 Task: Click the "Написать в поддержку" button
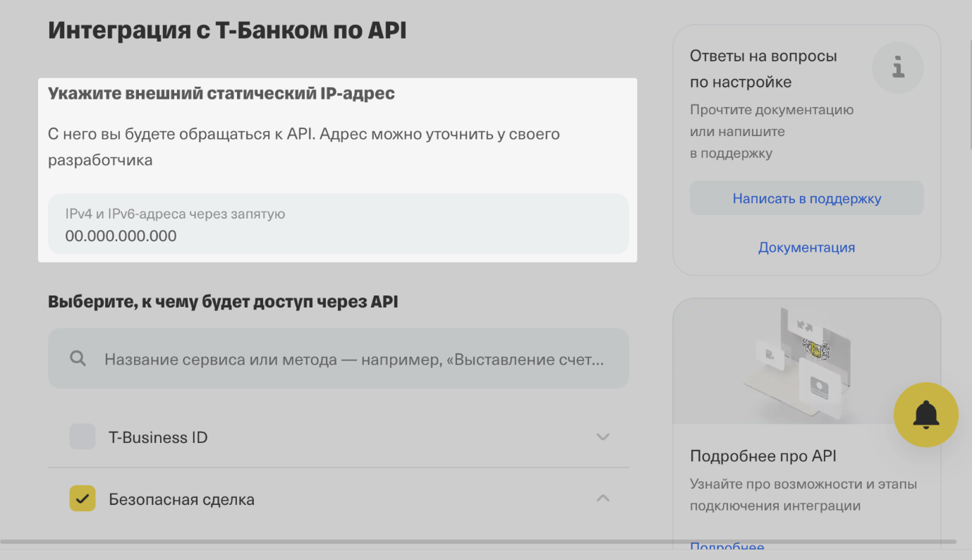click(806, 198)
